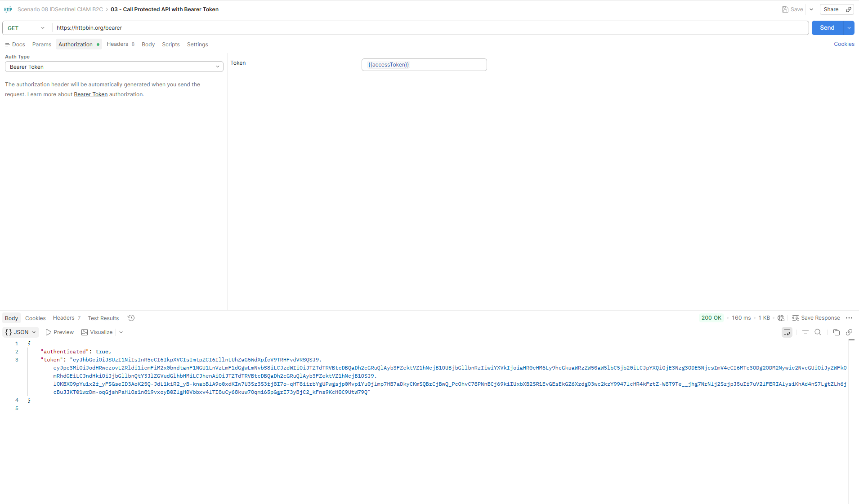The height and width of the screenshot is (504, 859).
Task: Open the Save options dropdown arrow
Action: point(811,9)
